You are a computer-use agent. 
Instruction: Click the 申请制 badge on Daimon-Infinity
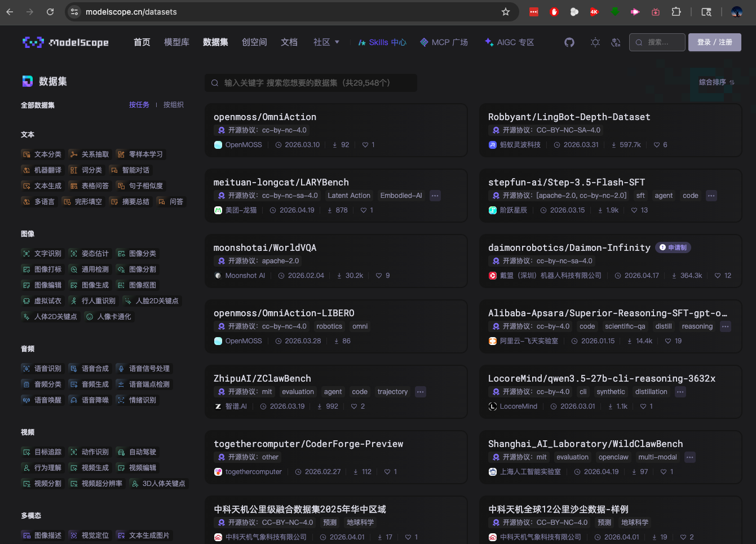point(674,247)
